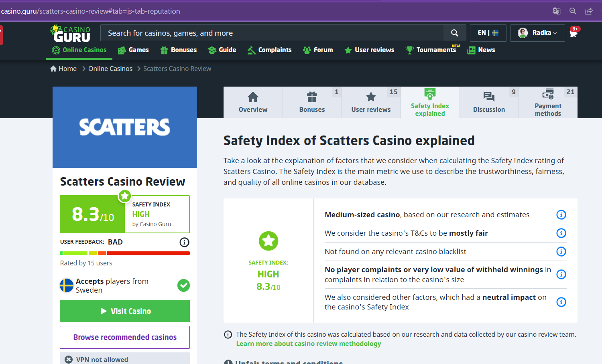The height and width of the screenshot is (364, 602).
Task: Click Browse recommended casinos button
Action: click(x=125, y=337)
